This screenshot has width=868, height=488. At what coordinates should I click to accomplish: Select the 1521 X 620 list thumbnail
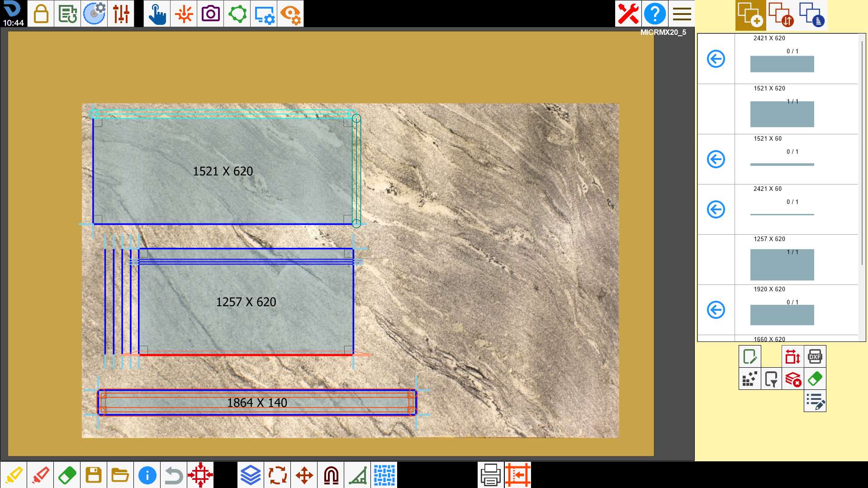pyautogui.click(x=782, y=114)
